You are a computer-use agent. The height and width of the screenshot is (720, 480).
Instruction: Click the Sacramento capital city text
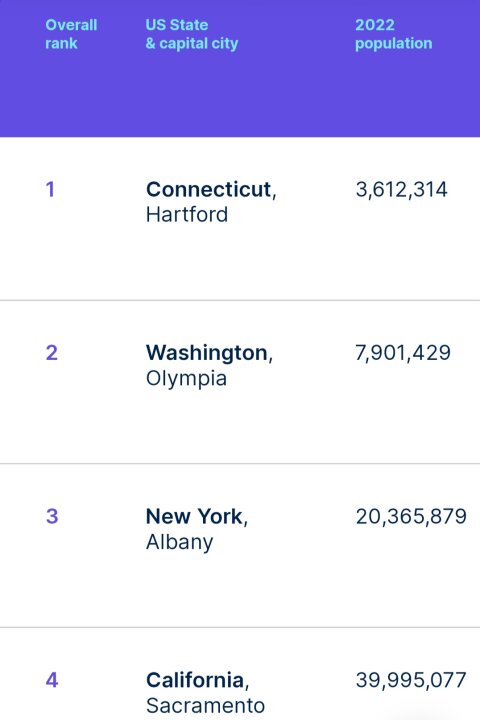coord(205,706)
